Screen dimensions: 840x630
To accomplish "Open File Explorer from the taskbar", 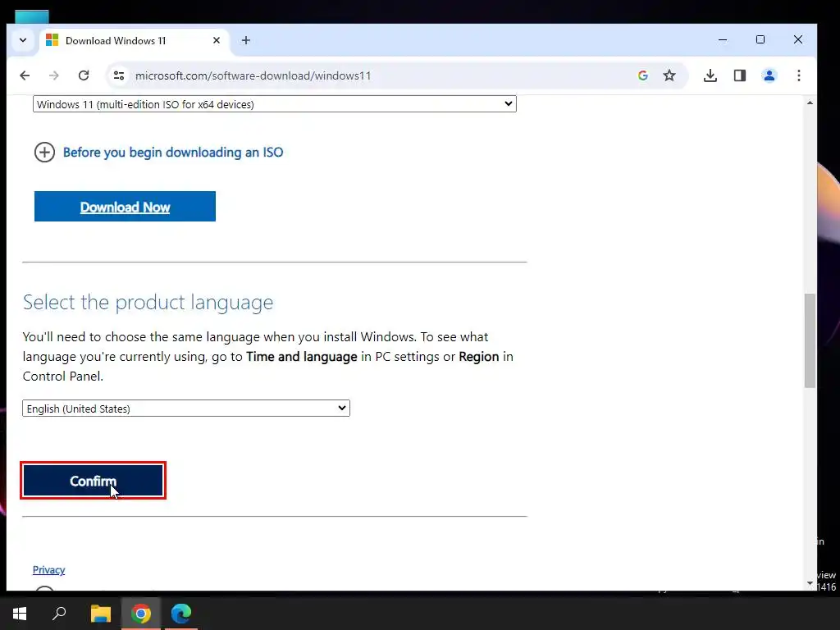I will click(100, 614).
